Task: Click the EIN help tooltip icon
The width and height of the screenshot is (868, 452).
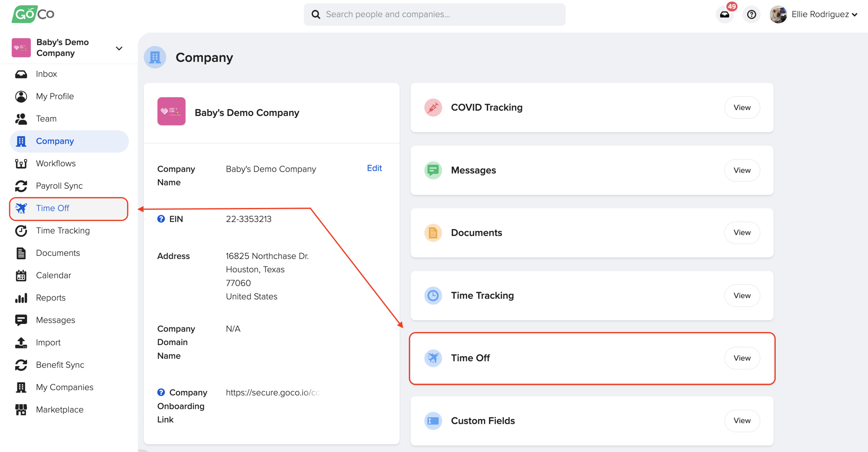Action: [161, 219]
